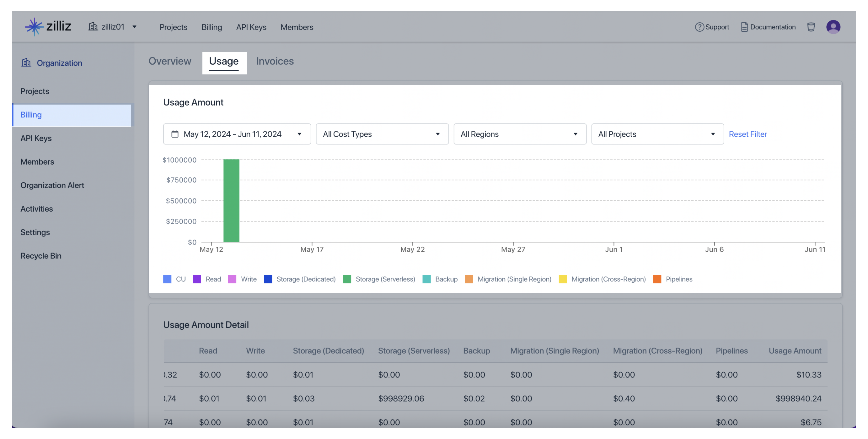Viewport: 868px width, 439px height.
Task: Open Activities in the sidebar
Action: (36, 209)
